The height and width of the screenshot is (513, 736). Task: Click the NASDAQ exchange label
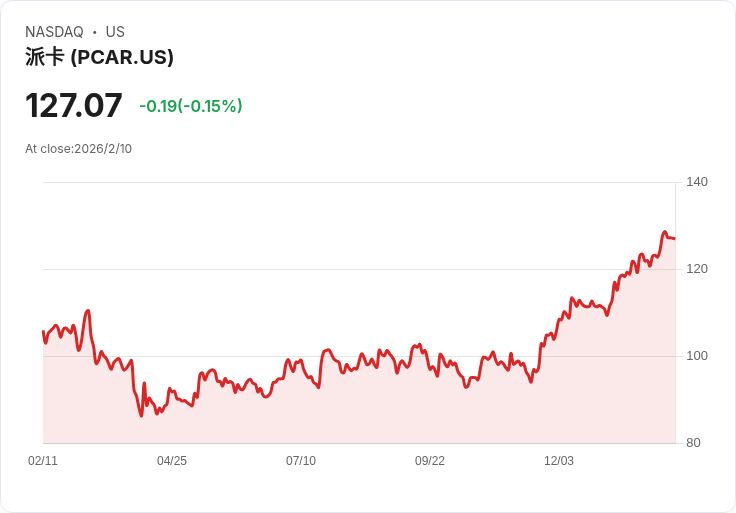54,32
